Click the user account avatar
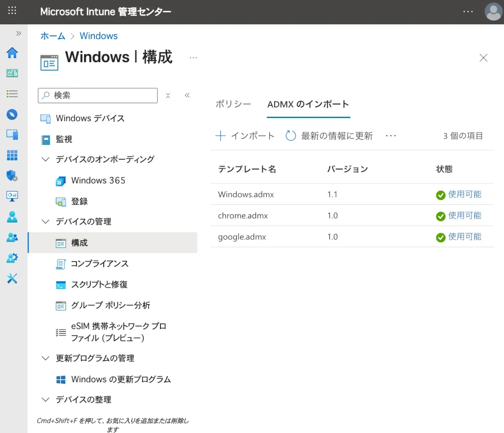 click(493, 12)
